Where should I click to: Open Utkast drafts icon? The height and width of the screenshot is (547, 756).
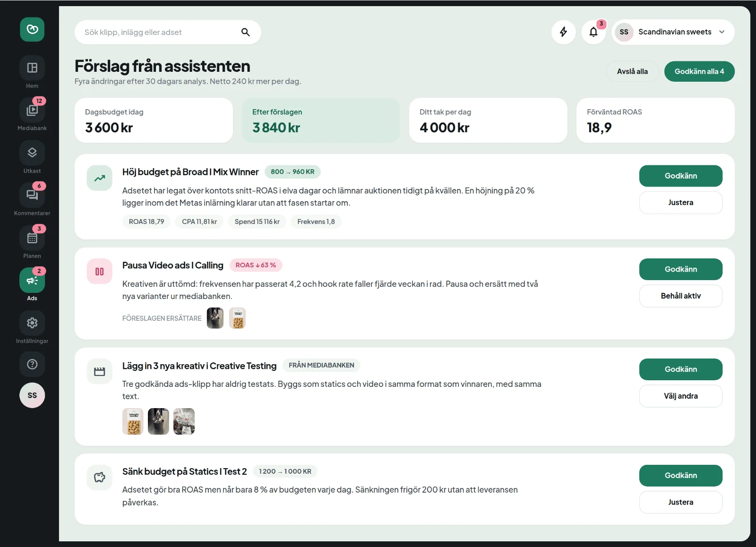pos(32,153)
